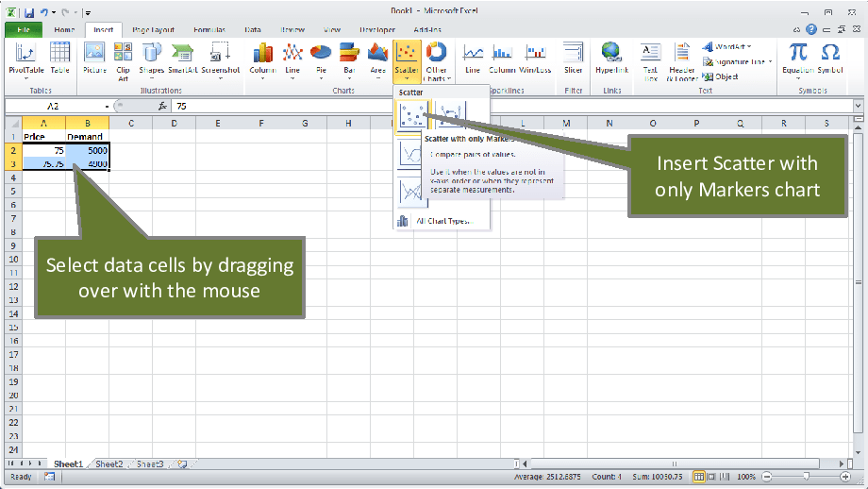Select the Sheet2 tab
The width and height of the screenshot is (868, 489).
[109, 464]
